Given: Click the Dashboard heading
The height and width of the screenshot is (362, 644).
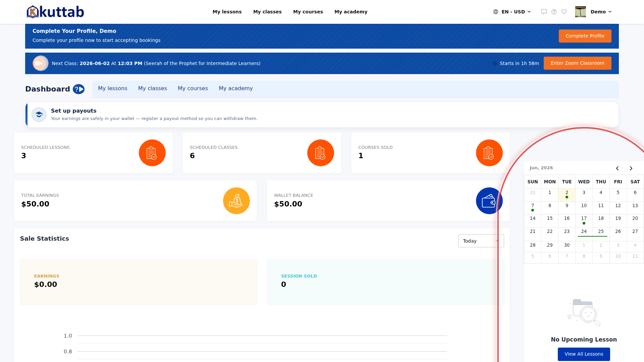Looking at the screenshot, I should (x=48, y=89).
